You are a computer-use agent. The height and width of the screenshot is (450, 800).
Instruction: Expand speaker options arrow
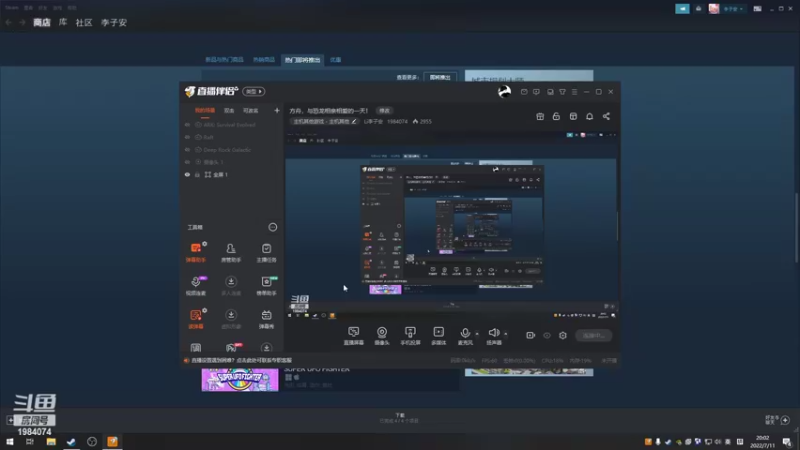coord(506,334)
